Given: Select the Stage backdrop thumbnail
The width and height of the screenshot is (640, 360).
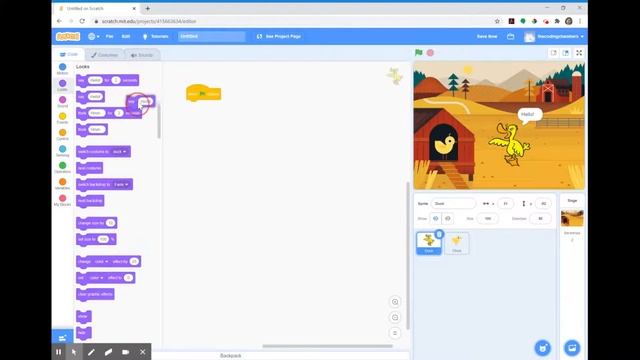Looking at the screenshot, I should click(572, 218).
